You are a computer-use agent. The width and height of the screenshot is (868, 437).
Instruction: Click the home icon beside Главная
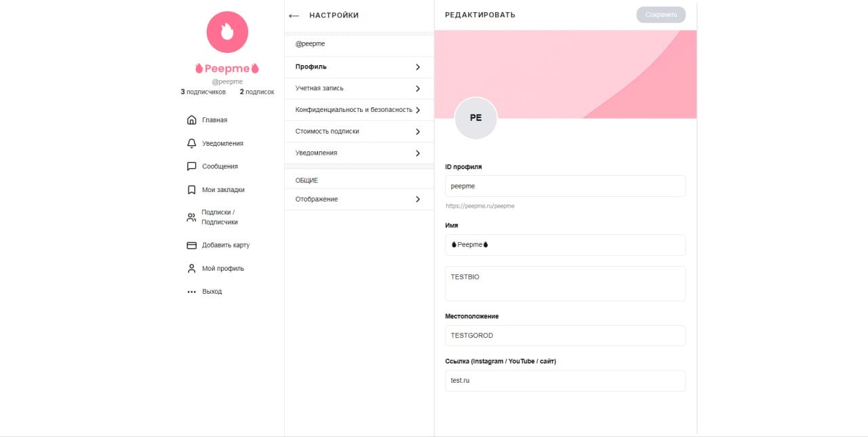[191, 120]
